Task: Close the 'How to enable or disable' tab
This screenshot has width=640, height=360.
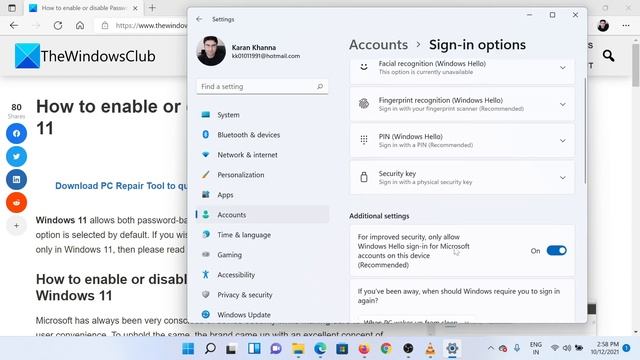Action: pyautogui.click(x=135, y=8)
